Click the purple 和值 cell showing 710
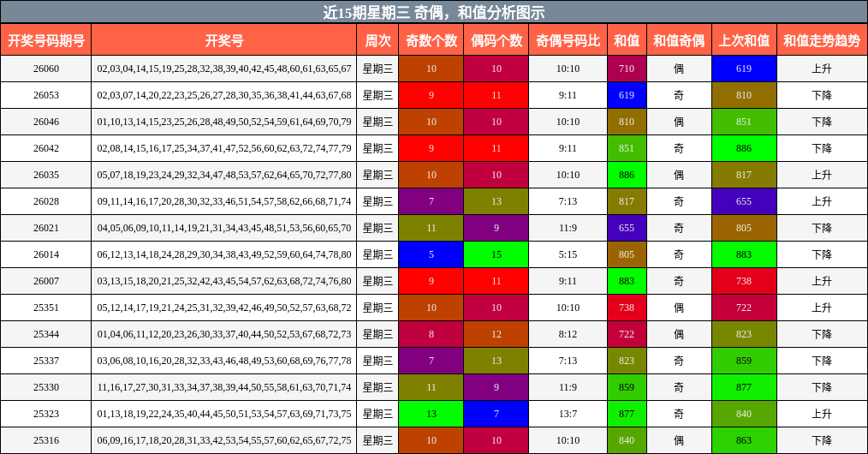This screenshot has height=454, width=868. [627, 69]
